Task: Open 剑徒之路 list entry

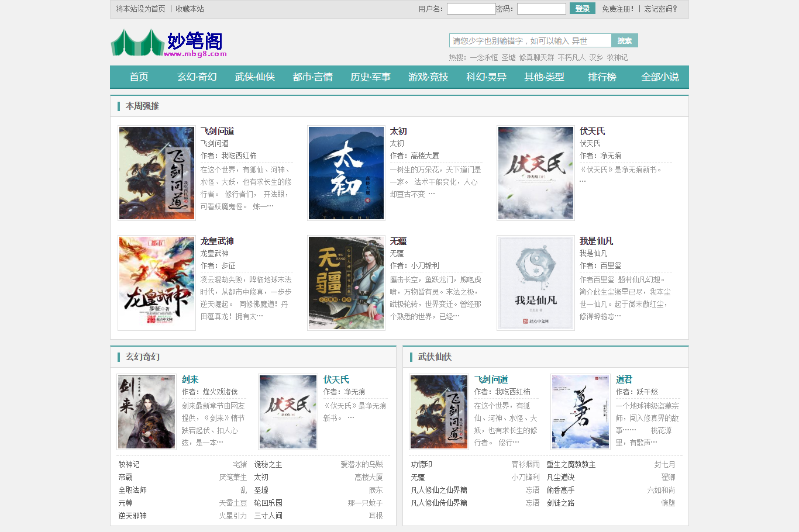Action: click(x=561, y=503)
